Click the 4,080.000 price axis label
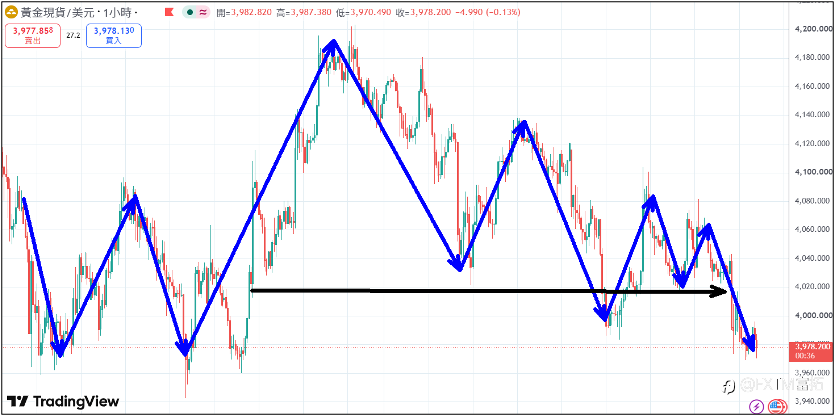 click(x=812, y=201)
